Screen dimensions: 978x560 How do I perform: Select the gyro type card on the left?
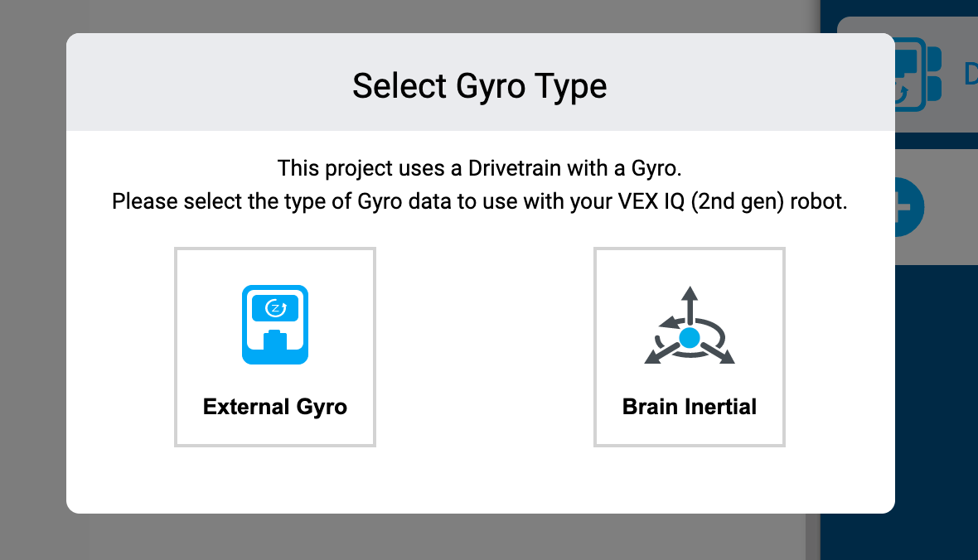click(x=274, y=346)
